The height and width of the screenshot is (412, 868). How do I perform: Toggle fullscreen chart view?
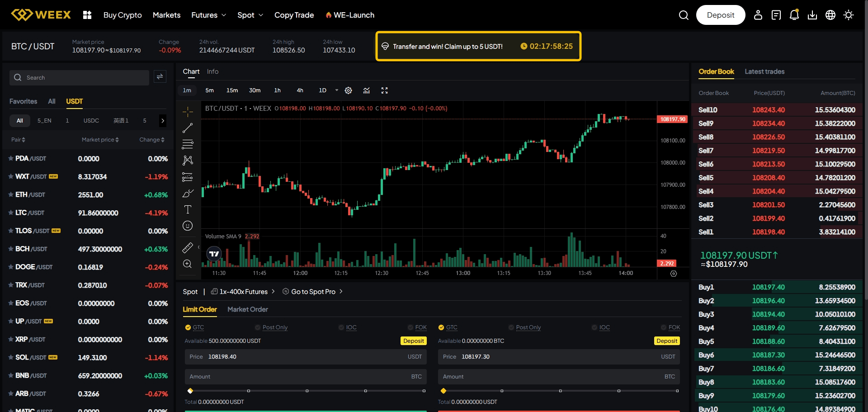(x=385, y=90)
